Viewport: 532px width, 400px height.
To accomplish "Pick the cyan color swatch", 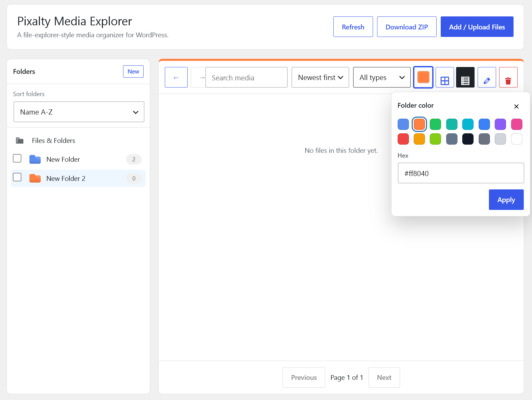I will pos(468,124).
